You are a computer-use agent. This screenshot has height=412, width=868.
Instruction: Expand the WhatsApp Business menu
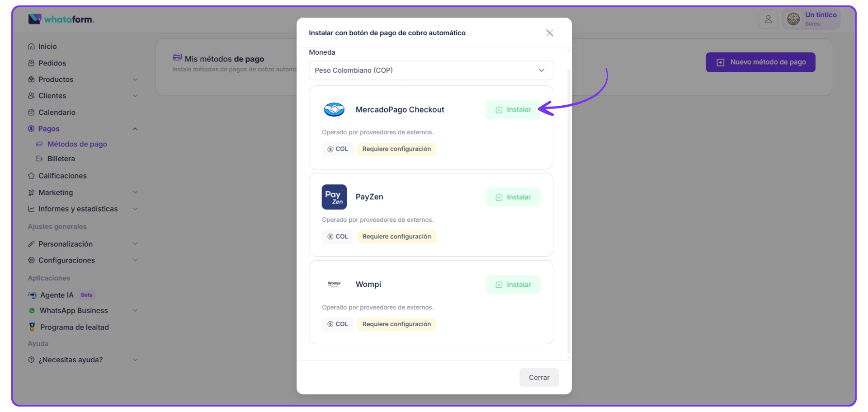[135, 311]
